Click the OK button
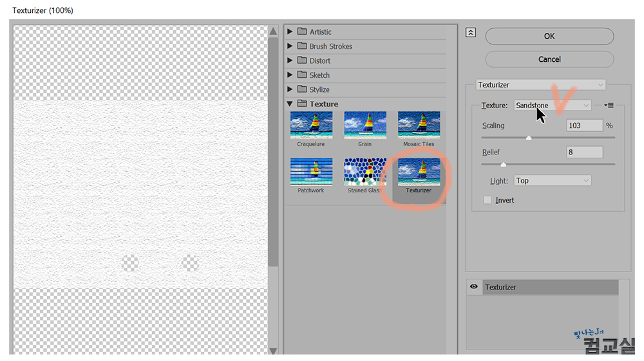Screen dimensions: 644x361 click(x=549, y=36)
